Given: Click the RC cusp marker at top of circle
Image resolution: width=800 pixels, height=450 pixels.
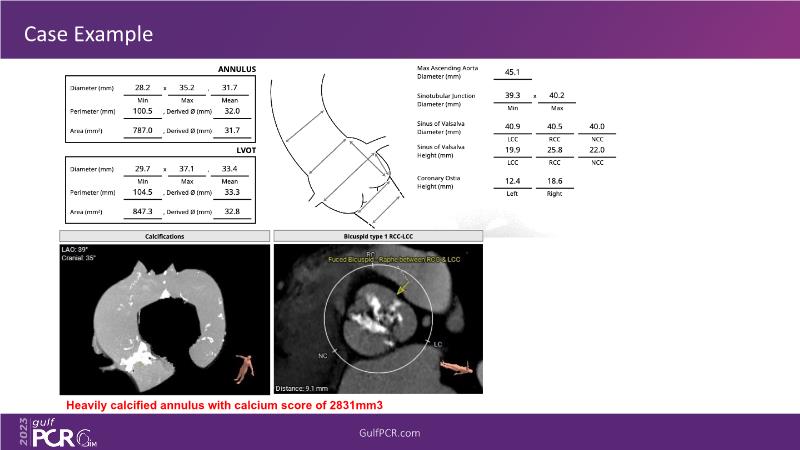Looking at the screenshot, I should [371, 256].
